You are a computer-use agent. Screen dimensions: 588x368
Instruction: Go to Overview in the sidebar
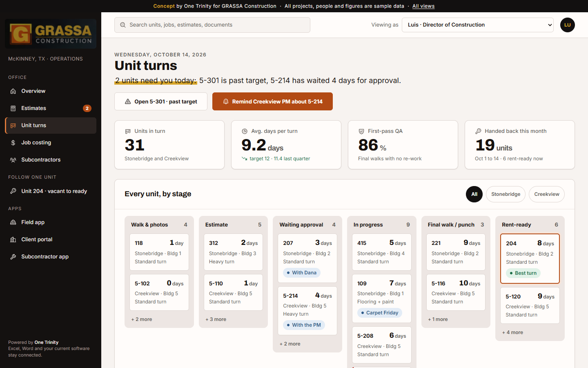click(51, 91)
